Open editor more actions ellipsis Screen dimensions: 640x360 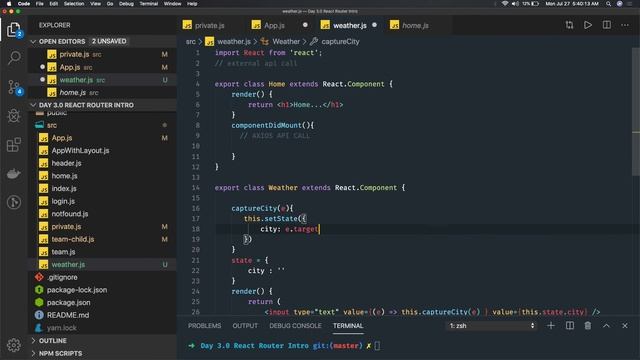[x=625, y=25]
